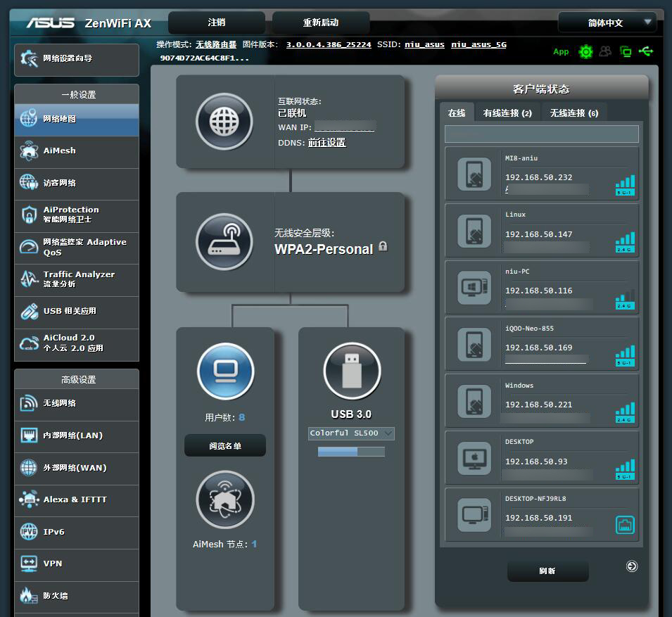The height and width of the screenshot is (617, 672).
Task: Click the niu_asus_5G SSID link
Action: [x=478, y=44]
